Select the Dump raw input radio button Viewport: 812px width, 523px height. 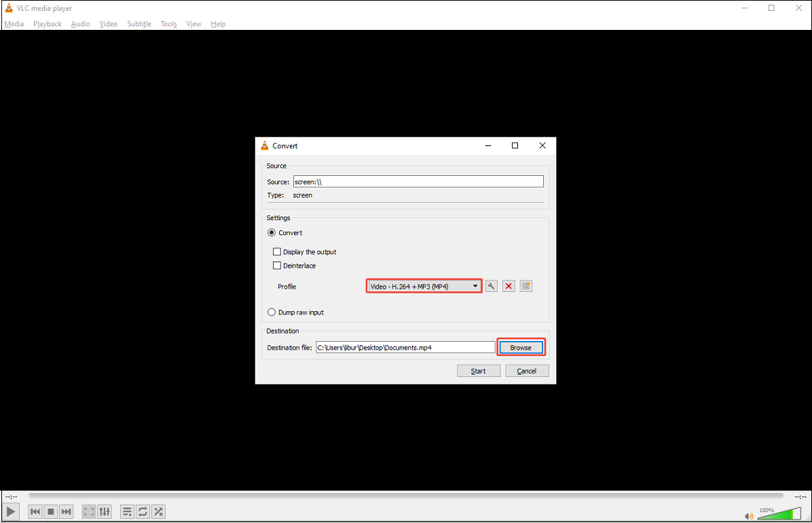[x=272, y=312]
